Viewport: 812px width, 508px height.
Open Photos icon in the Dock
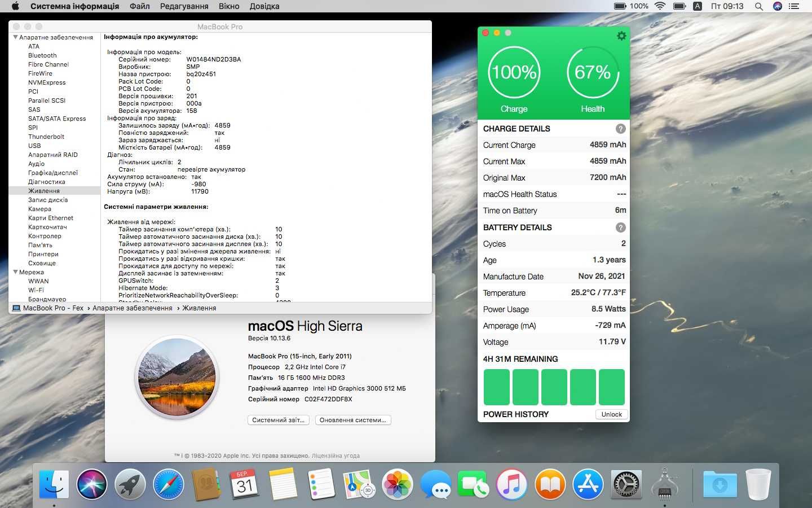coord(398,484)
